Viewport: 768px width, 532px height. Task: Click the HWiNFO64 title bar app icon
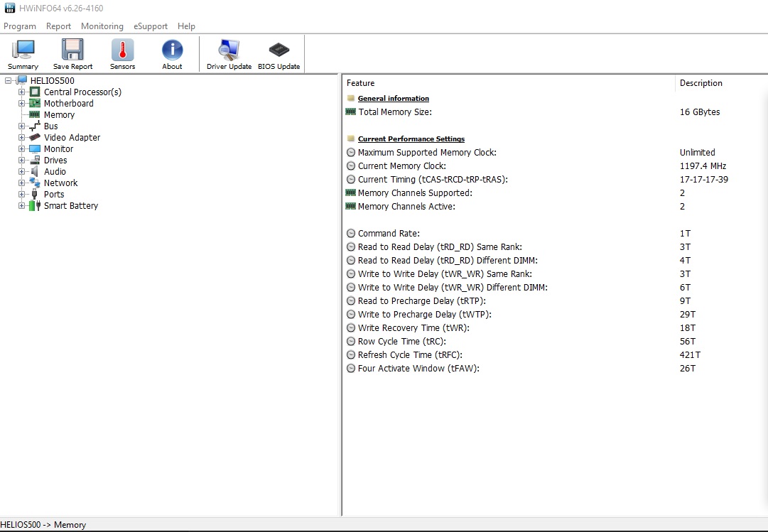pos(10,8)
